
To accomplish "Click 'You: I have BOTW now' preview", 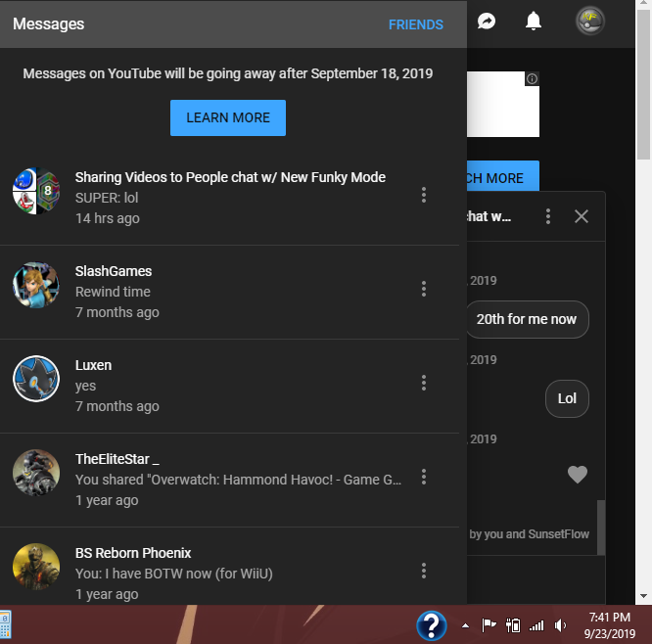I will (174, 574).
